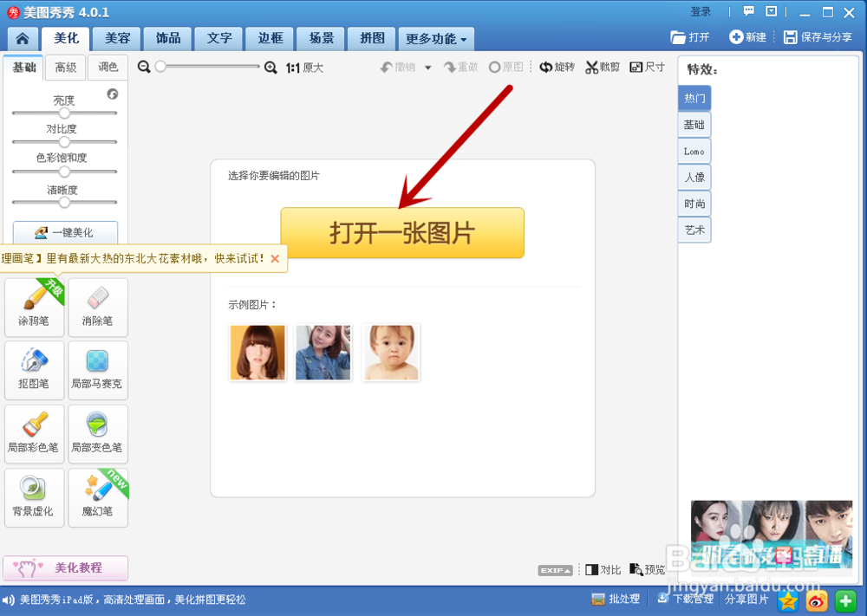
Task: Switch to the 拼图 tab
Action: [x=372, y=38]
